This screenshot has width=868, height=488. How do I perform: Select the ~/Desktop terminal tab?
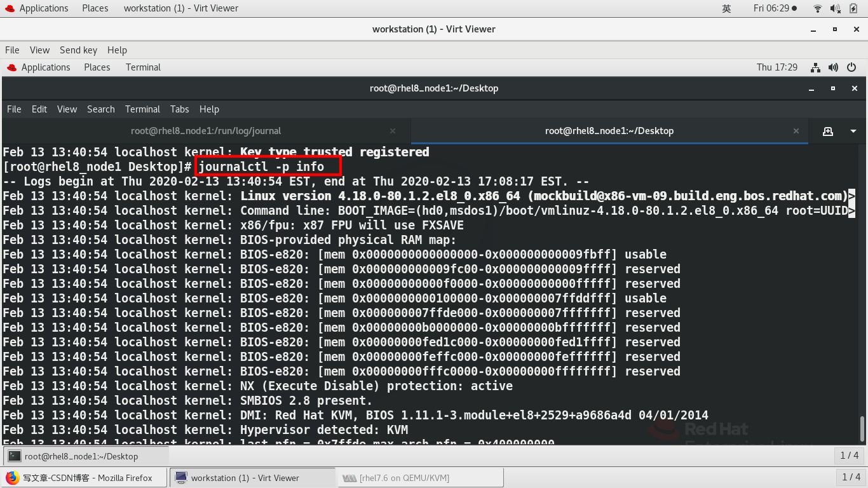pos(609,131)
